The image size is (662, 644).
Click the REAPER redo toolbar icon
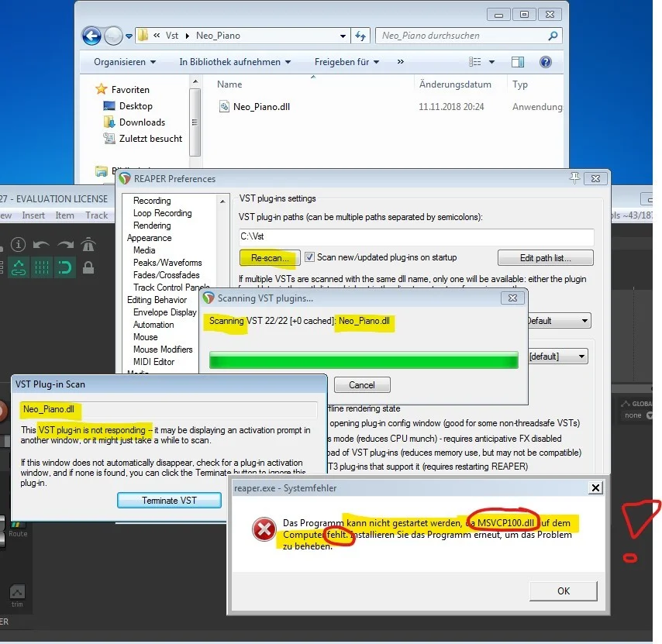65,245
